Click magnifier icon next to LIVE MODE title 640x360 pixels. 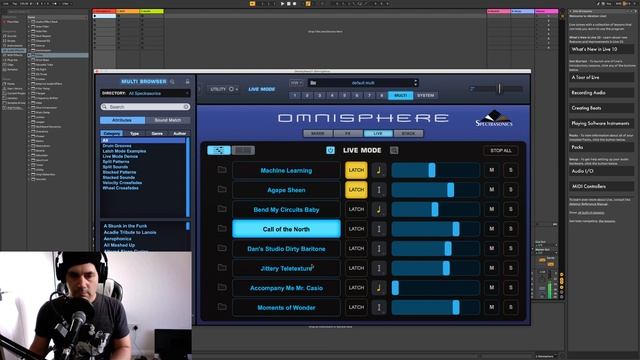point(394,150)
